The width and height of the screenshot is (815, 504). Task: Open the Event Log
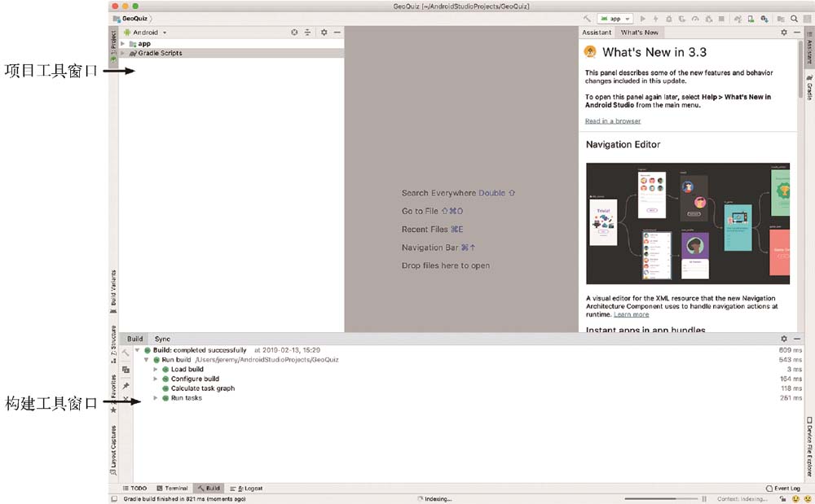coord(783,489)
